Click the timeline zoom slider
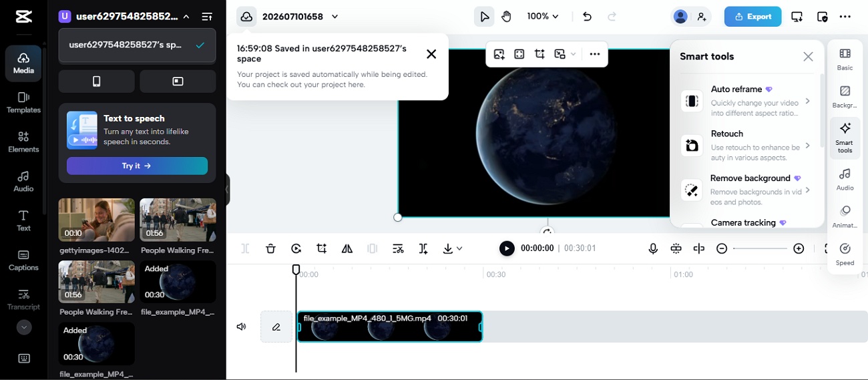The image size is (868, 380). point(760,248)
